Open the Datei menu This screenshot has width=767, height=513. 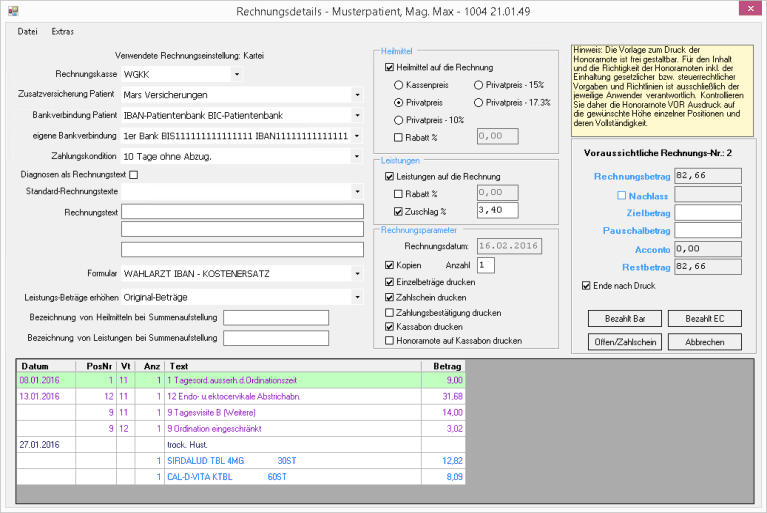[27, 31]
